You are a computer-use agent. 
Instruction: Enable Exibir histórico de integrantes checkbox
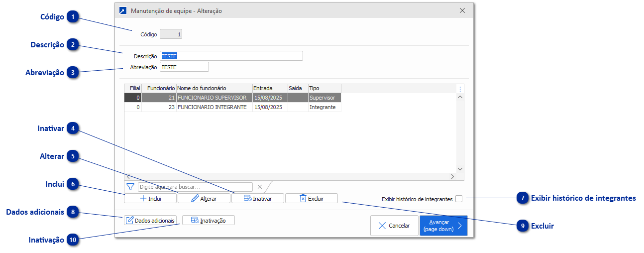pos(458,199)
